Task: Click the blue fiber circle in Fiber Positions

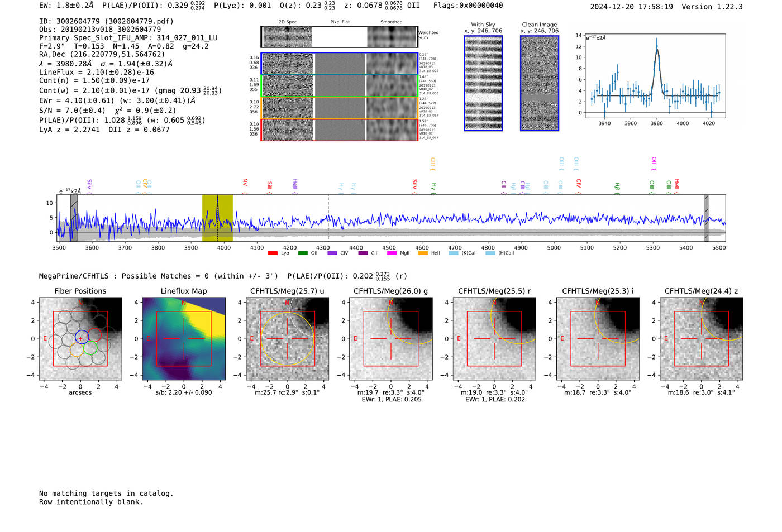Action: (x=82, y=337)
